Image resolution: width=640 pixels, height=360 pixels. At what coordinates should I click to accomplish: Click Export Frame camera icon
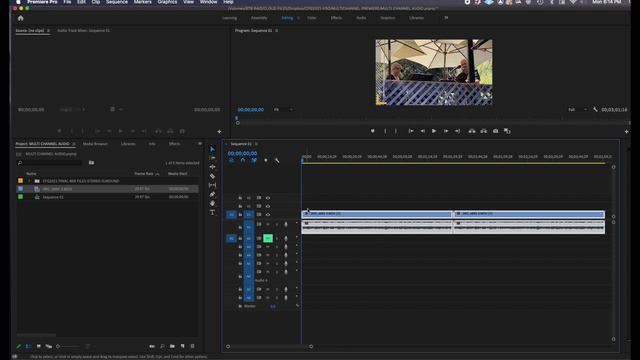click(x=496, y=131)
